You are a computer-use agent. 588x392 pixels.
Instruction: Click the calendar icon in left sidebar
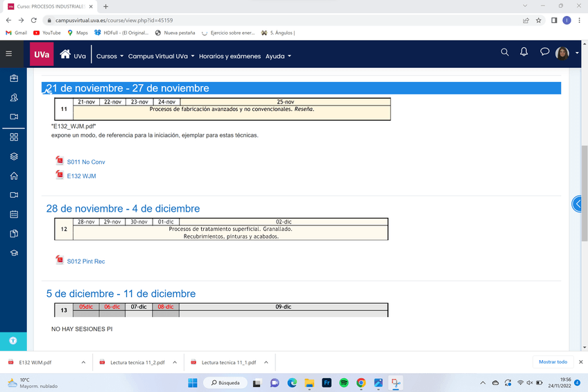(13, 214)
